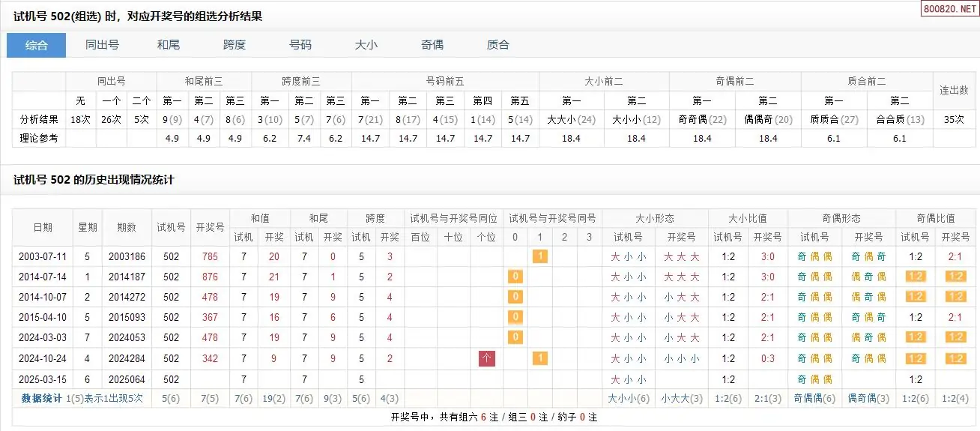Viewport: 980px width, 431px height.
Task: Open the 奇偶 tab
Action: pos(432,45)
